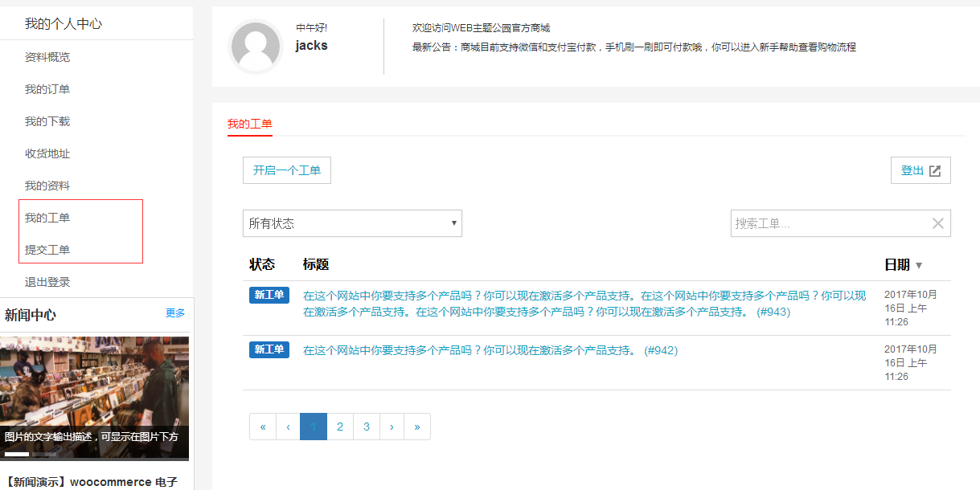Open the 所有状态 status dropdown
This screenshot has width=980, height=490.
click(x=352, y=223)
